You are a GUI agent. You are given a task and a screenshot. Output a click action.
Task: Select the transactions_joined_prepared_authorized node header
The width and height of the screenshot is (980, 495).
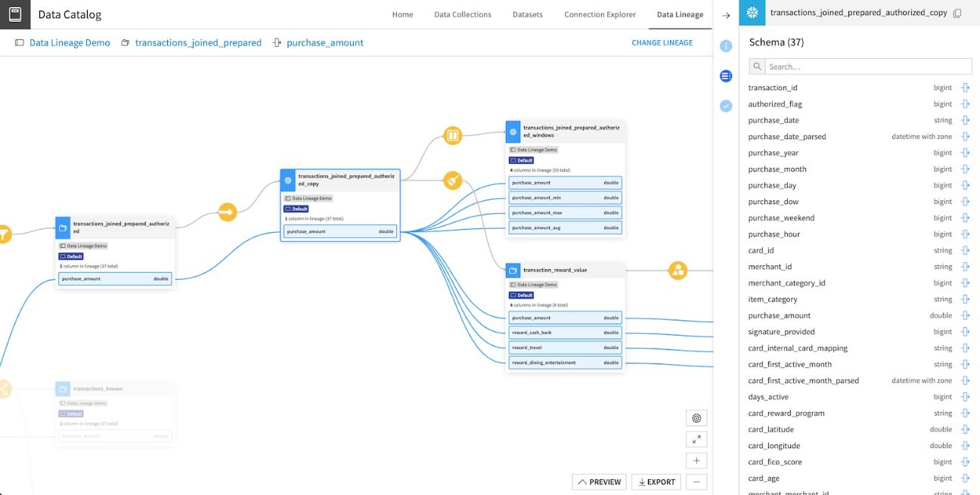(115, 227)
